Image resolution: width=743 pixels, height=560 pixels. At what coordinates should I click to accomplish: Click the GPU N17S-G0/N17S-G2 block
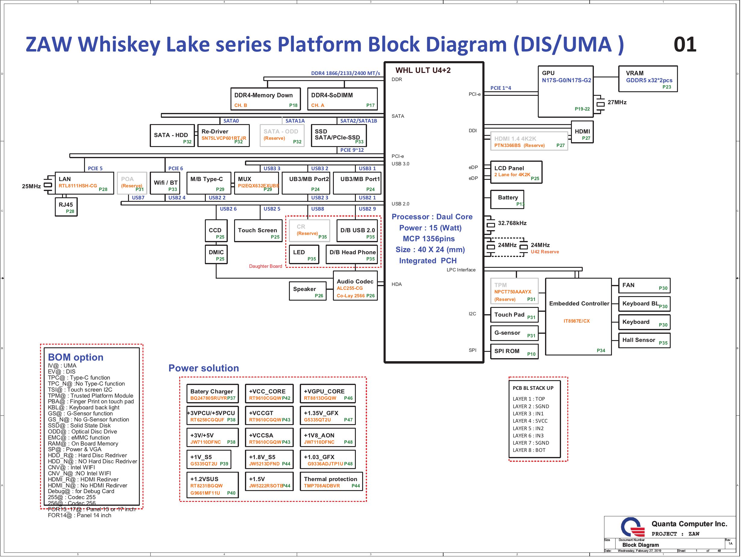click(x=566, y=92)
